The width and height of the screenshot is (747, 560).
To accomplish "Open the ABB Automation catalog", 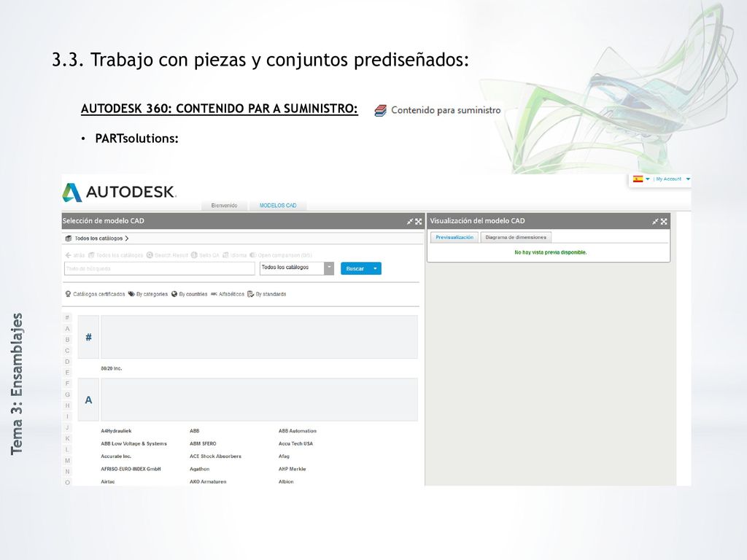I will tap(298, 431).
